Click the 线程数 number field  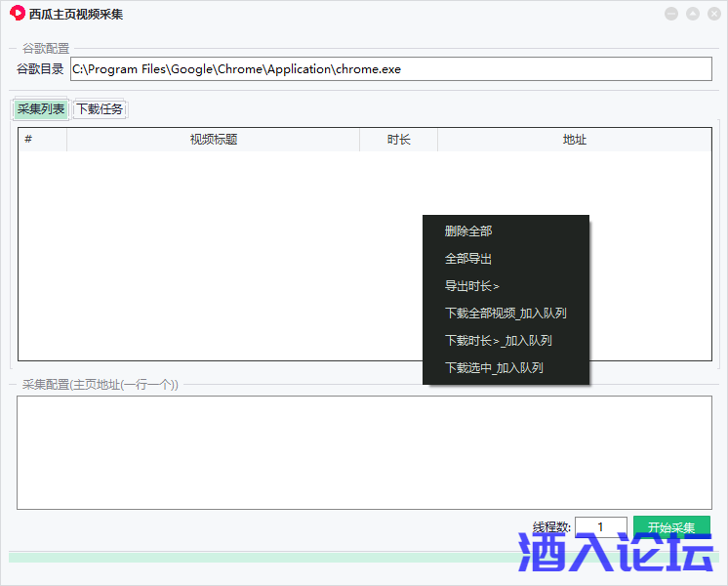point(600,527)
